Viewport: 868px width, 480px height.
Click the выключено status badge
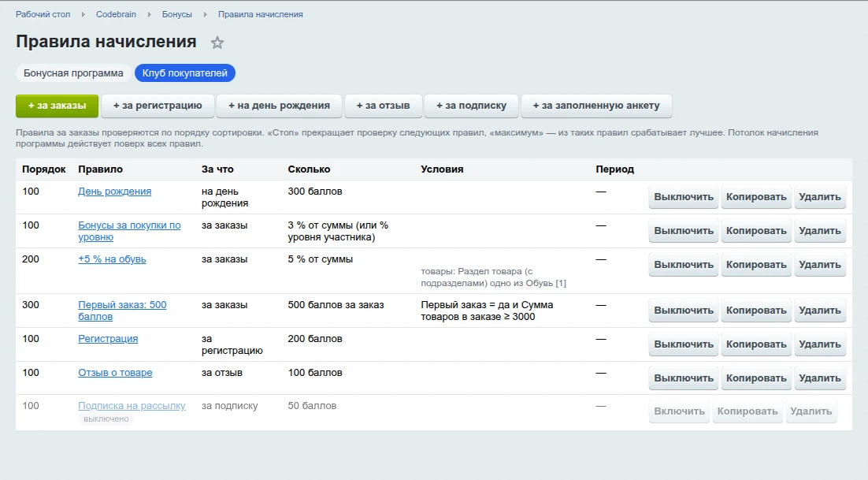pyautogui.click(x=106, y=419)
